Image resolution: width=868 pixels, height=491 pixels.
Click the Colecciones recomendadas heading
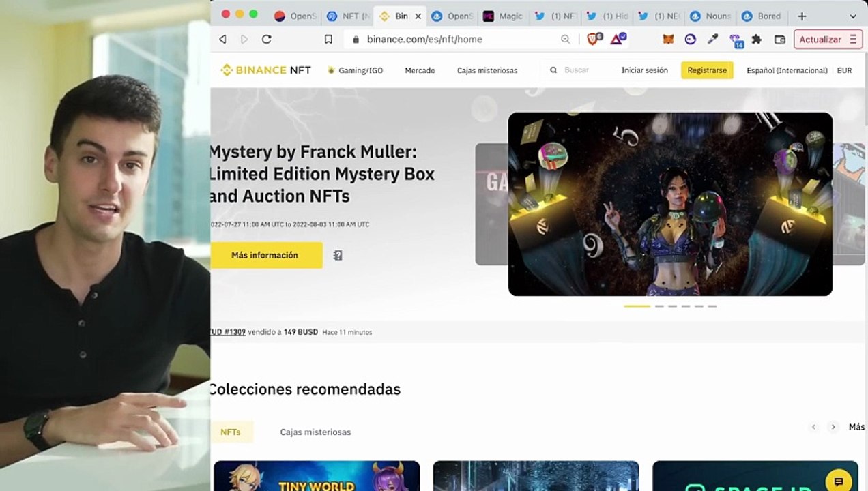pyautogui.click(x=305, y=389)
